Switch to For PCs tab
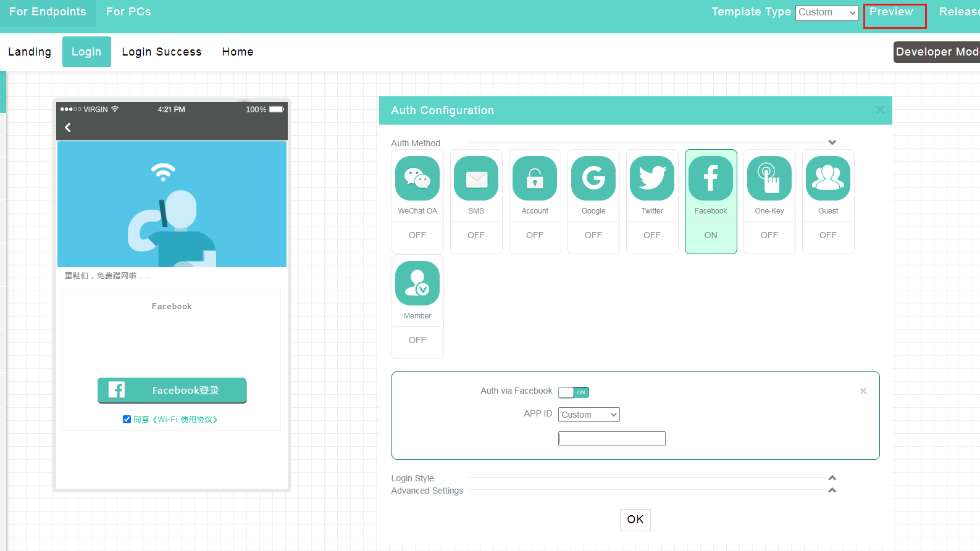980x551 pixels. click(128, 12)
